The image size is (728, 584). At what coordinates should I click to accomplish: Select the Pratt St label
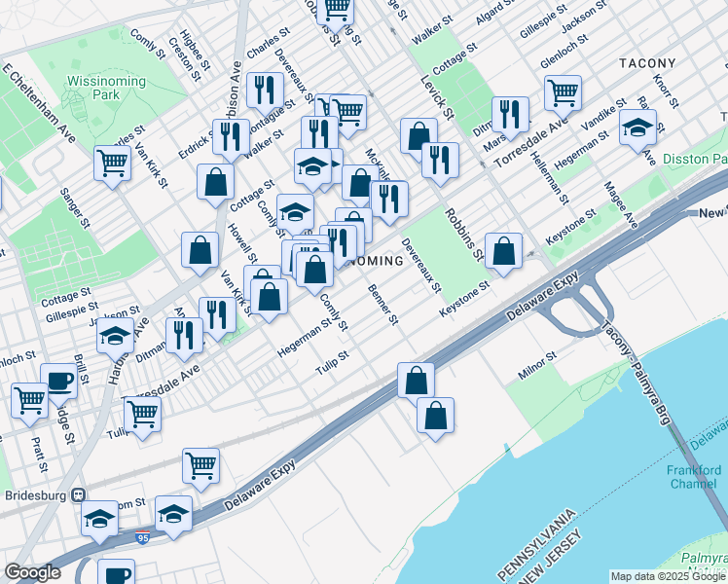[40, 455]
